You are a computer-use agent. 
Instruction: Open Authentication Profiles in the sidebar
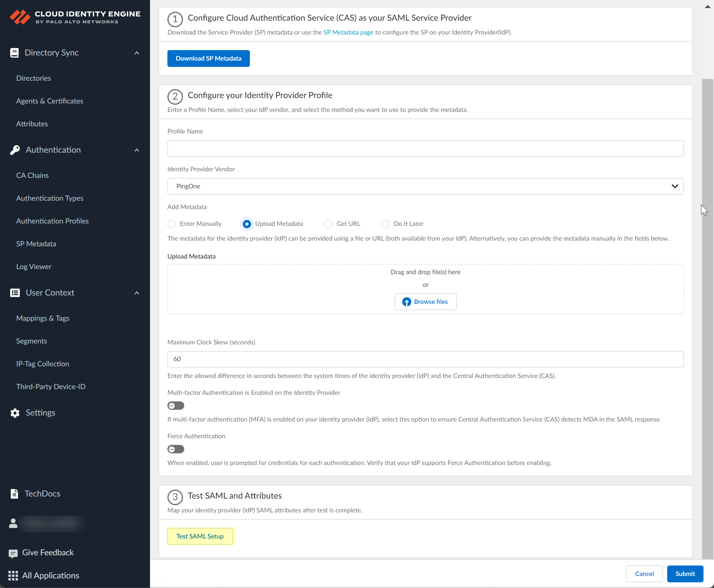pyautogui.click(x=52, y=221)
